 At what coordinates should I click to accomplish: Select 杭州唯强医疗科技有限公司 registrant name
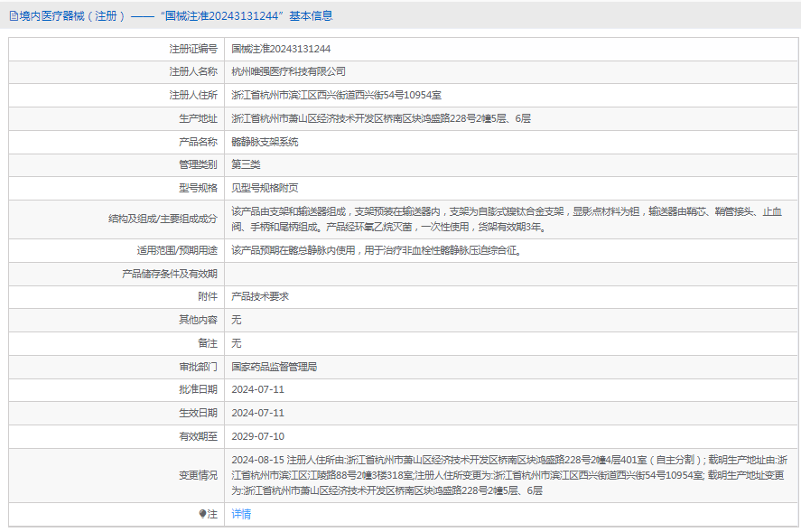(289, 71)
